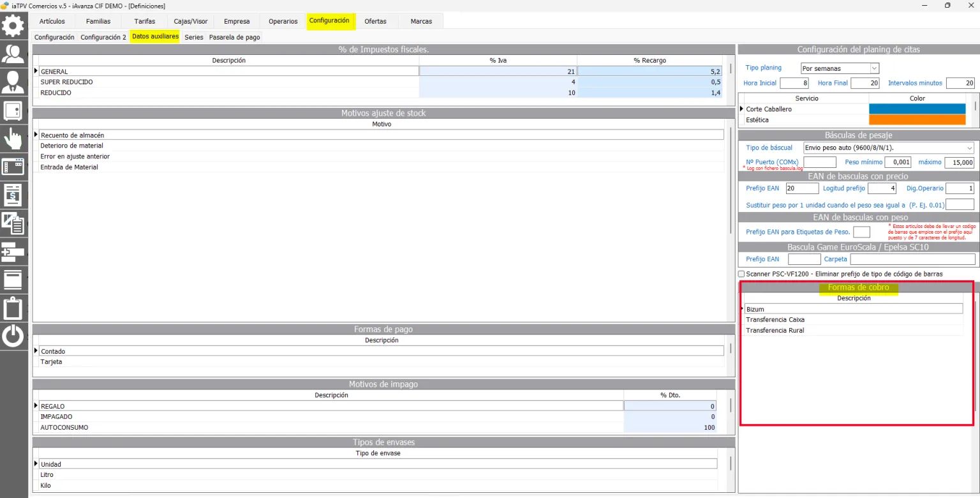Click the safe box icon in sidebar

(x=13, y=110)
